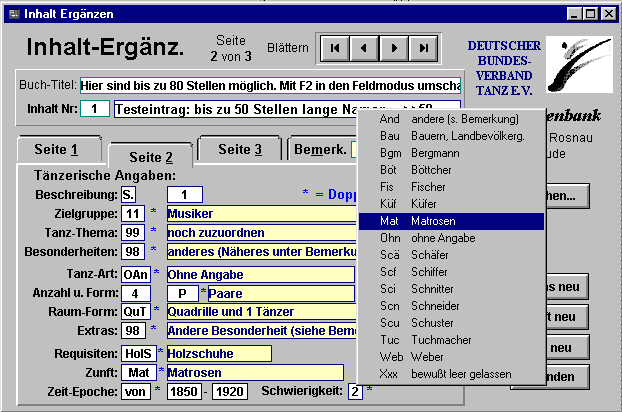Pick 'Tuc Tuchmacher' entry

[451, 340]
